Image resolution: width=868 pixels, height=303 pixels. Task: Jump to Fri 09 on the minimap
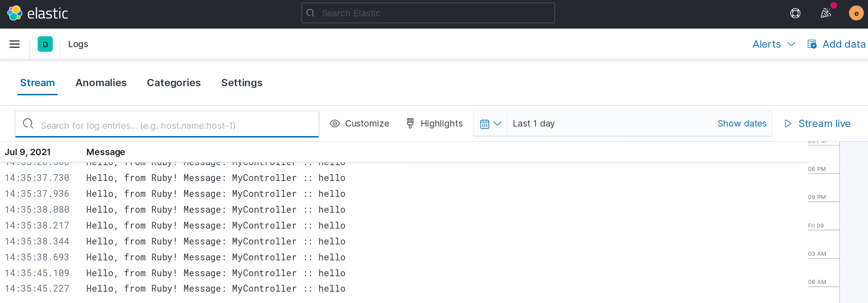816,226
